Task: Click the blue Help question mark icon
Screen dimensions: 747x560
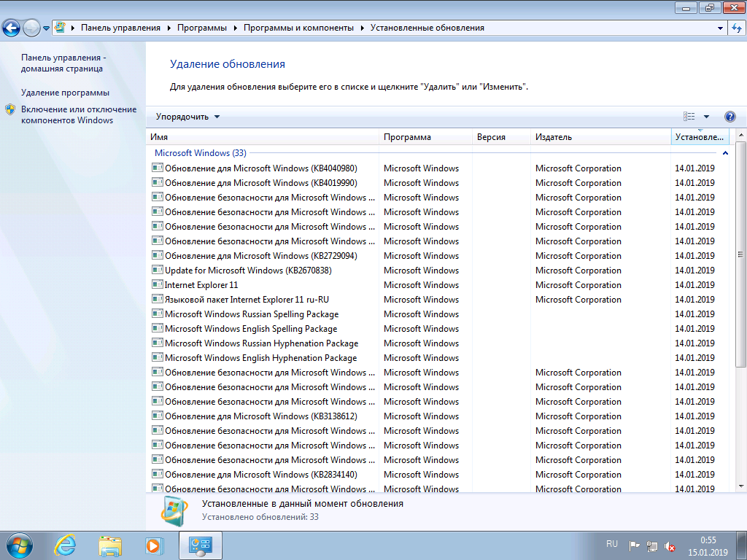Action: tap(729, 117)
